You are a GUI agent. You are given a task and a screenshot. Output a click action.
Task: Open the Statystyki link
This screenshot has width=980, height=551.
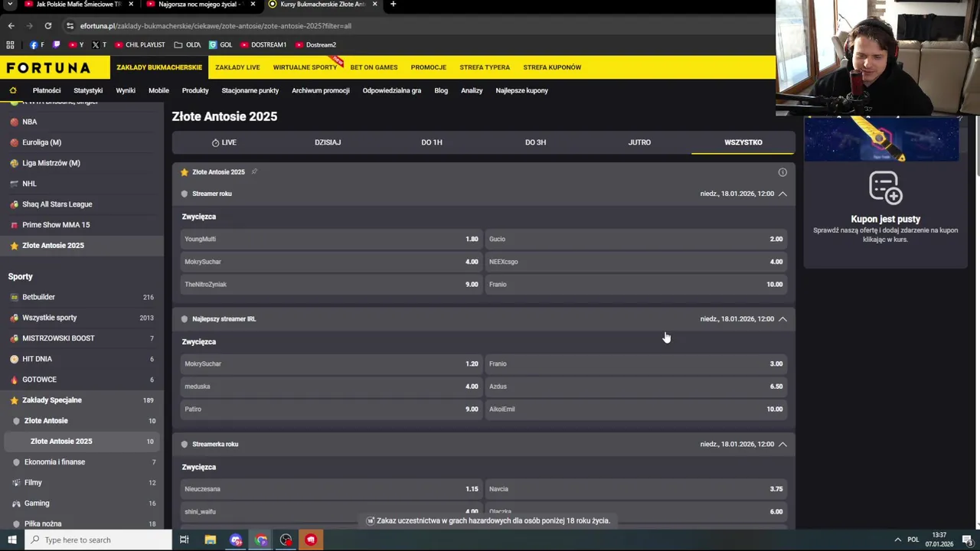88,90
